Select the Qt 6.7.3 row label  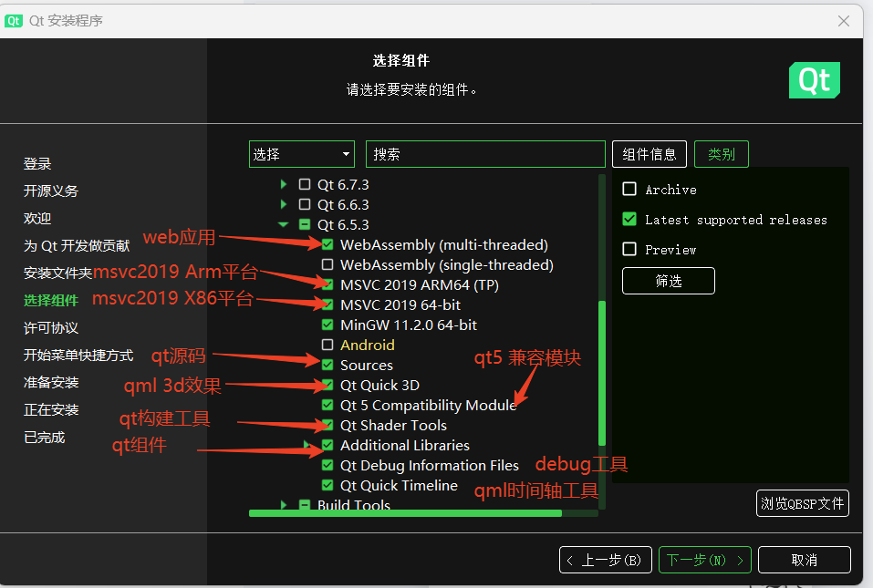click(343, 184)
